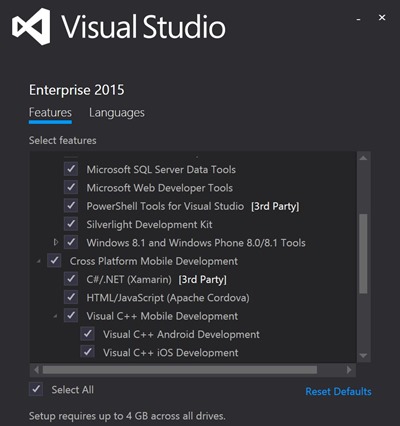The image size is (400, 426).
Task: Uncheck Cross Platform Mobile Development checkbox
Action: click(x=54, y=261)
